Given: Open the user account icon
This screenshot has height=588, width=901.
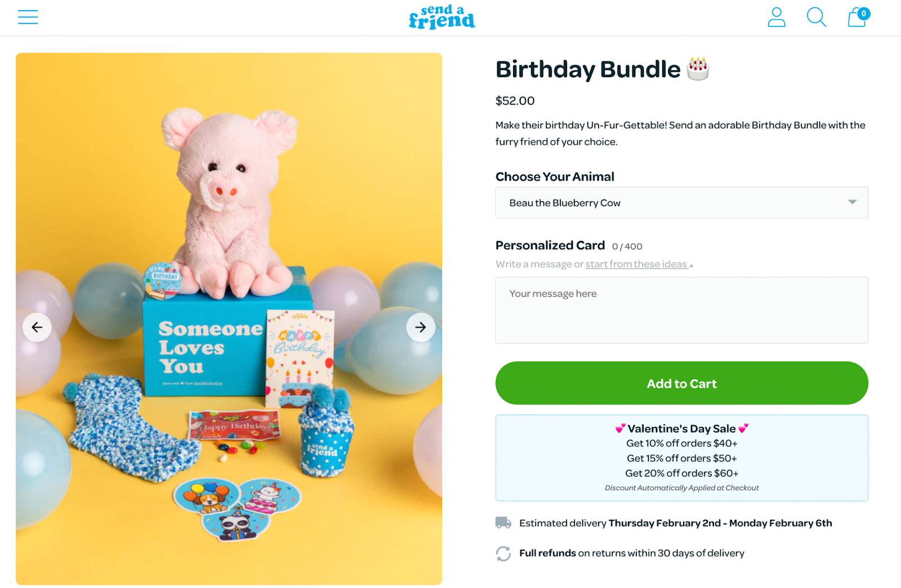Looking at the screenshot, I should (777, 17).
